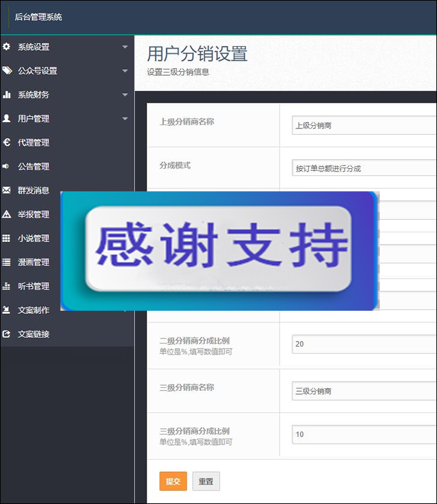Image resolution: width=437 pixels, height=504 pixels.
Task: Click the 重置 reset button
Action: (x=206, y=482)
